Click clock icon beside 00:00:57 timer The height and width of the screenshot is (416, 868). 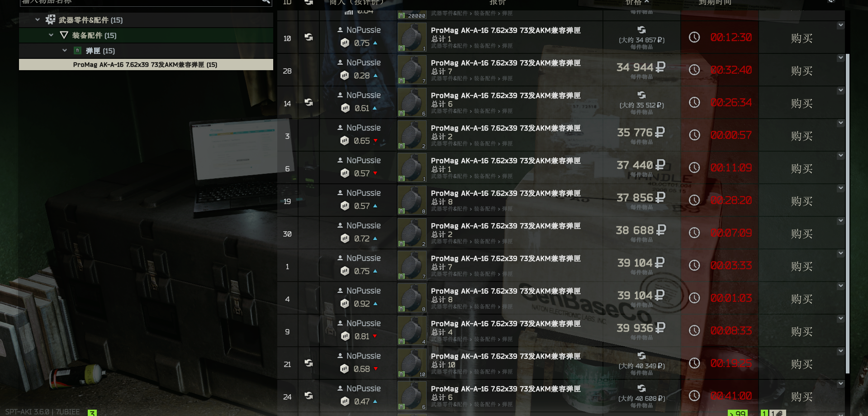click(694, 135)
